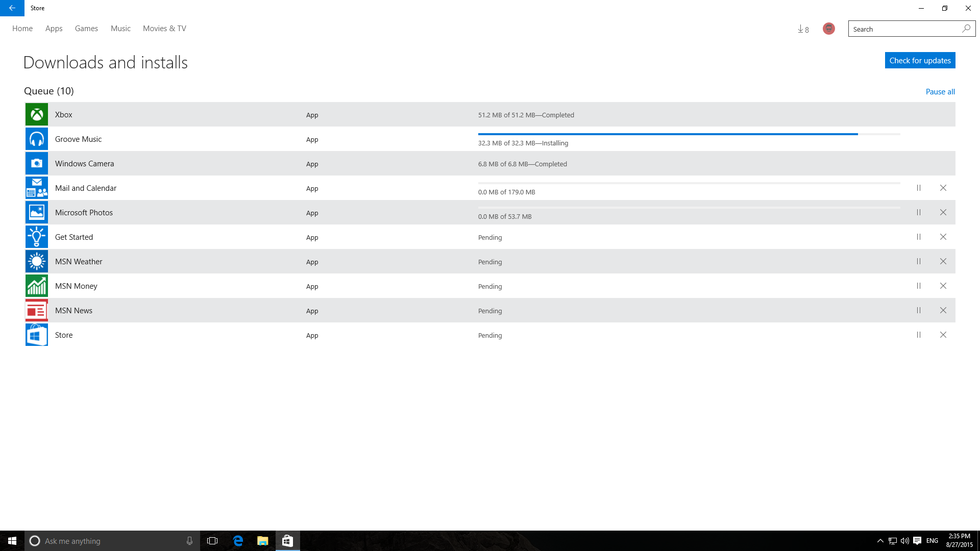Cancel the Mail and Calendar download
Viewport: 980px width, 551px height.
tap(943, 188)
